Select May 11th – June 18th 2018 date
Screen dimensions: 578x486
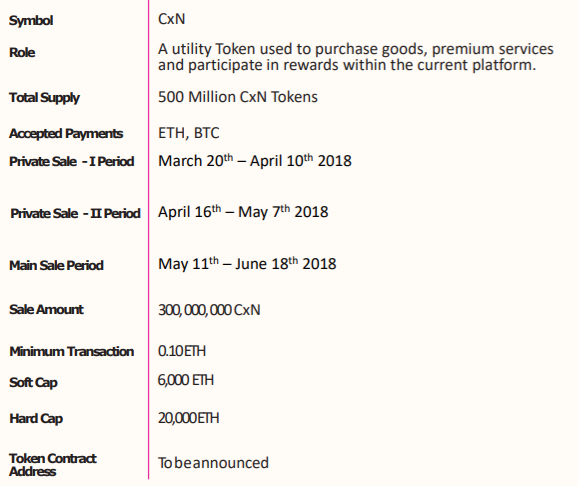[x=247, y=264]
